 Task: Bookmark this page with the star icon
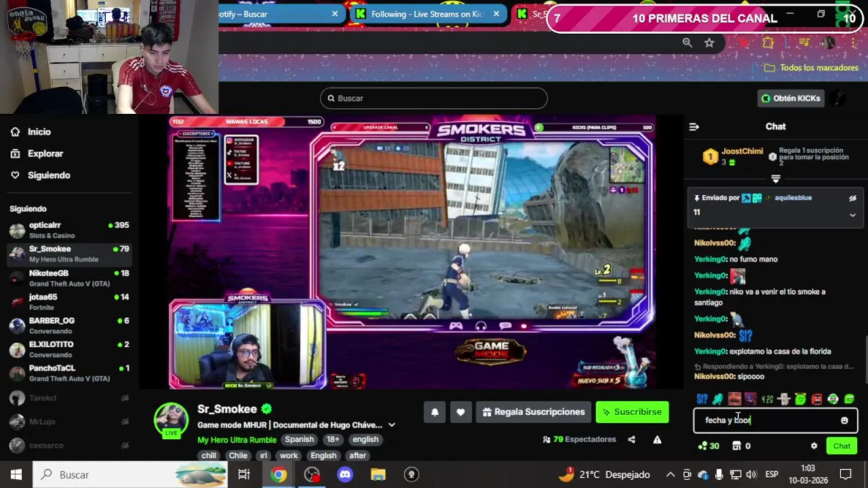point(709,43)
